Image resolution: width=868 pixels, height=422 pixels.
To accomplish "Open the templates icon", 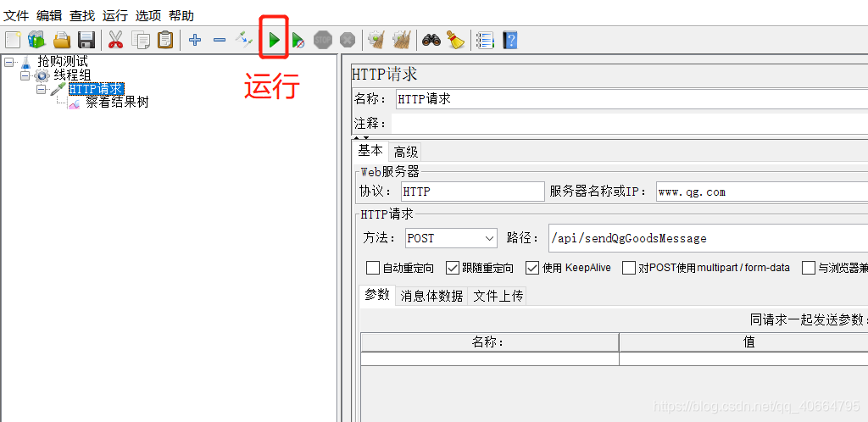I will coord(36,40).
